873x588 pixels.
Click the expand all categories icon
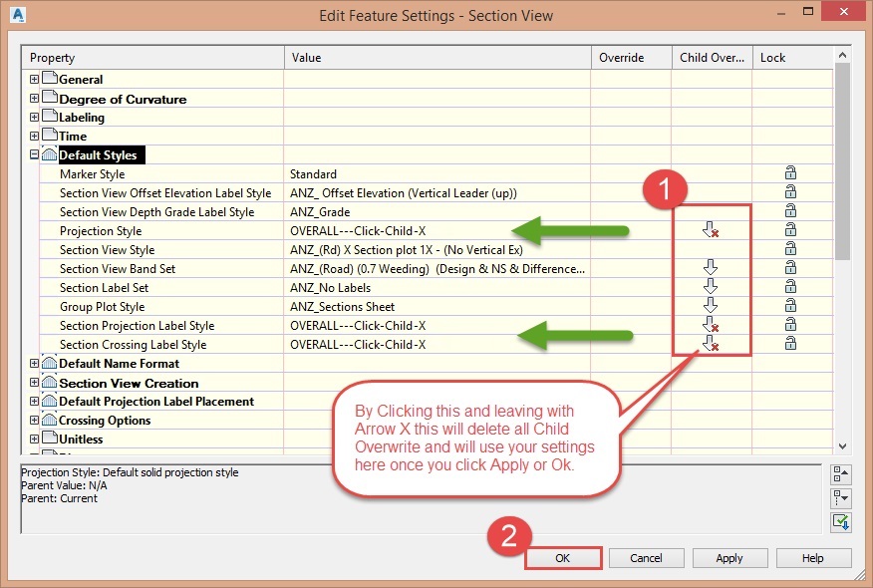pyautogui.click(x=842, y=498)
